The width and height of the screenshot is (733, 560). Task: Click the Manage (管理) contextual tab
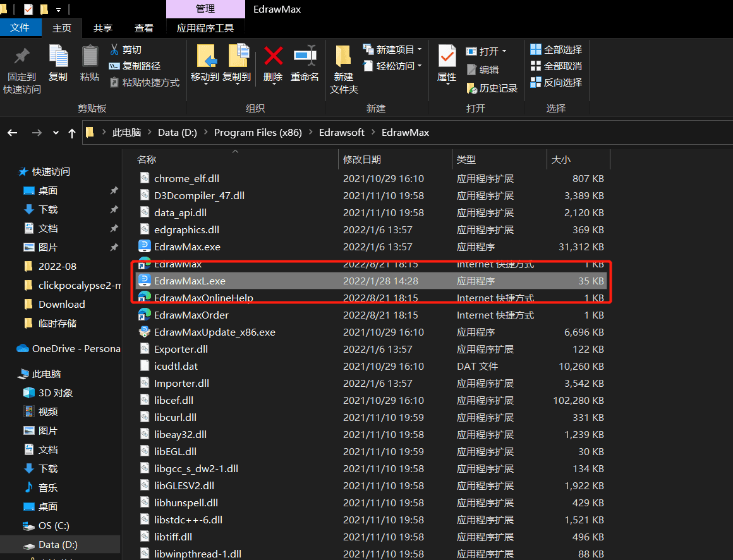click(205, 9)
